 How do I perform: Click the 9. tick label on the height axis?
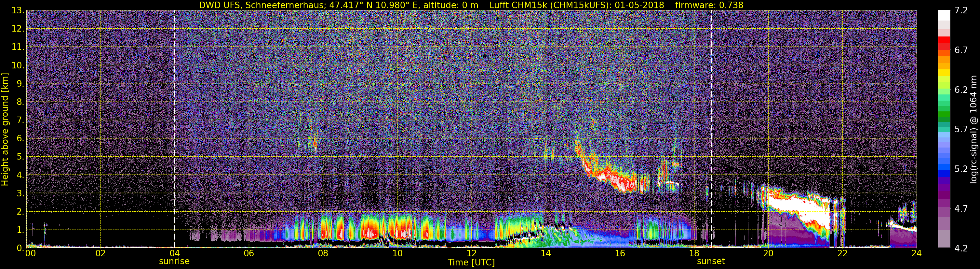point(20,84)
